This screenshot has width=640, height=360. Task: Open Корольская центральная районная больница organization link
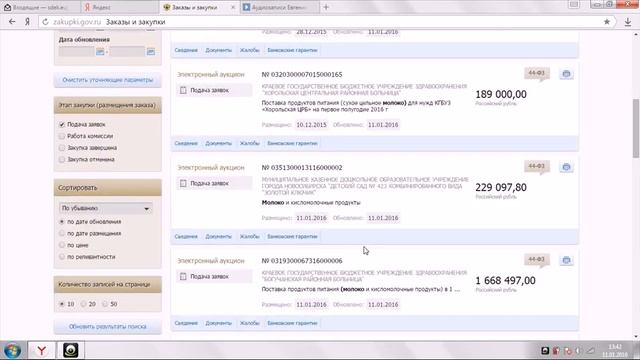364,90
